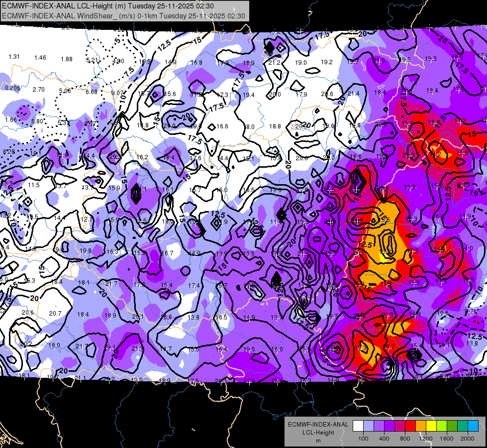Click the WindShear 0-1km title line in the header
This screenshot has width=487, height=448.
123,16
